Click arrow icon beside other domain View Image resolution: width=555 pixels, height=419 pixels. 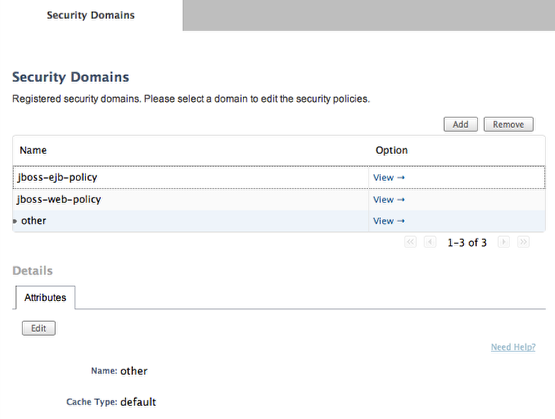pos(401,221)
